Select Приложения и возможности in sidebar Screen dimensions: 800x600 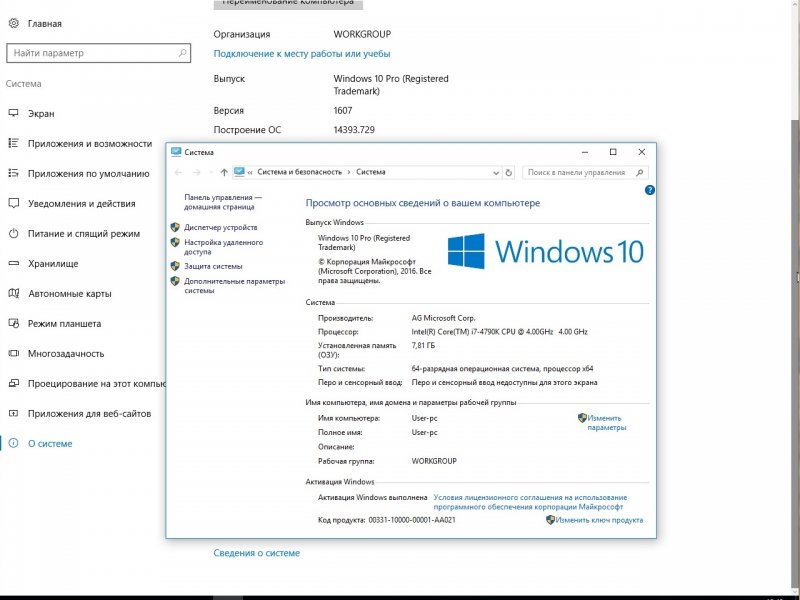[90, 143]
